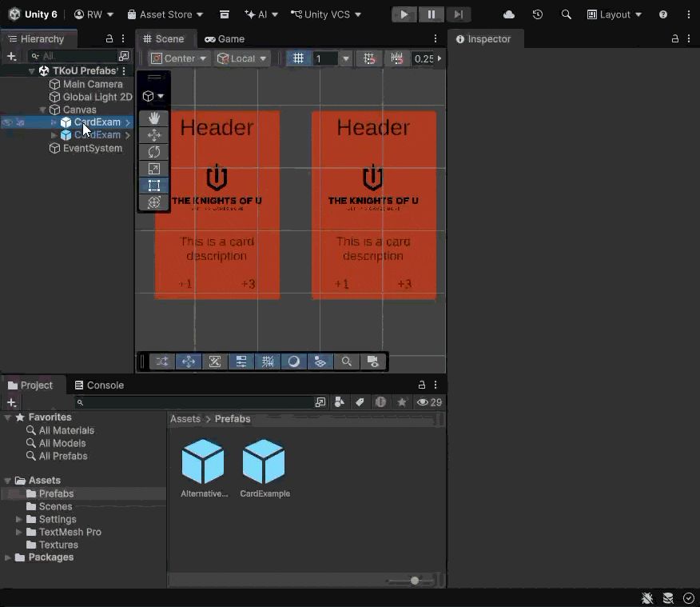Click the Project add plus button

point(12,402)
